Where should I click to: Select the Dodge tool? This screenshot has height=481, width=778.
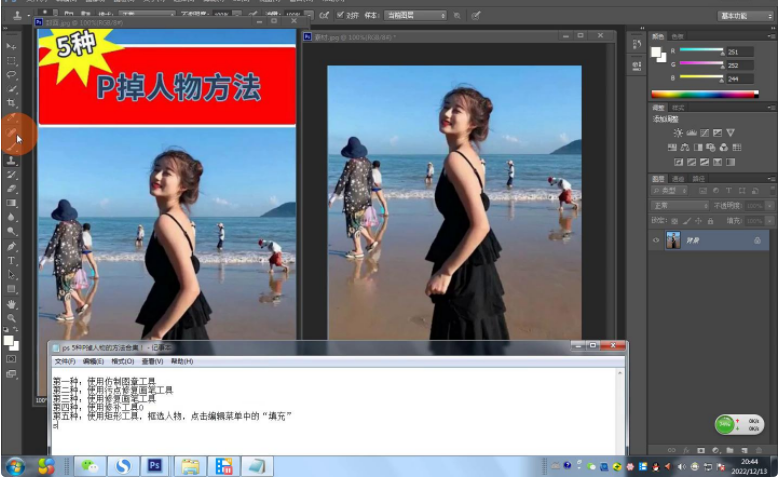(x=11, y=231)
